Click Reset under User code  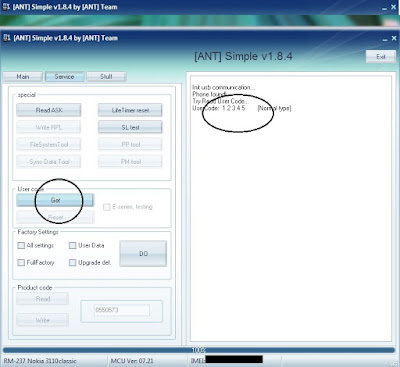coord(55,217)
